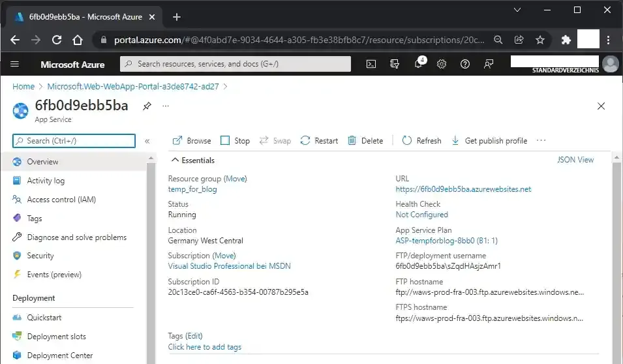Open Visual Studio Professional bei MSDN subscription

pyautogui.click(x=229, y=266)
